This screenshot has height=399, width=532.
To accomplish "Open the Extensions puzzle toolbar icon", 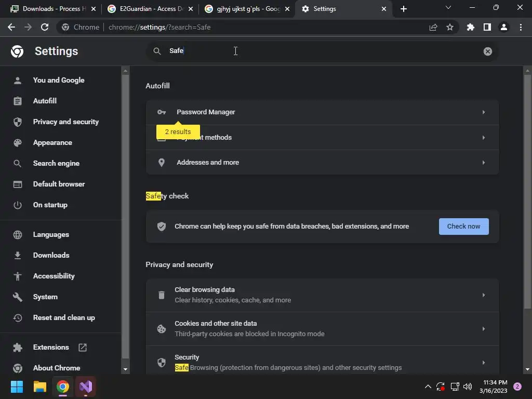I will click(471, 27).
